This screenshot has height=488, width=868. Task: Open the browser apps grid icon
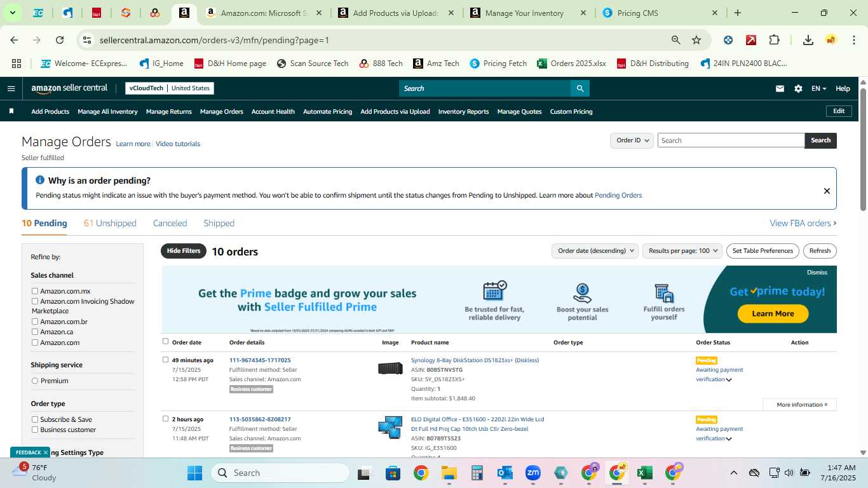point(17,64)
